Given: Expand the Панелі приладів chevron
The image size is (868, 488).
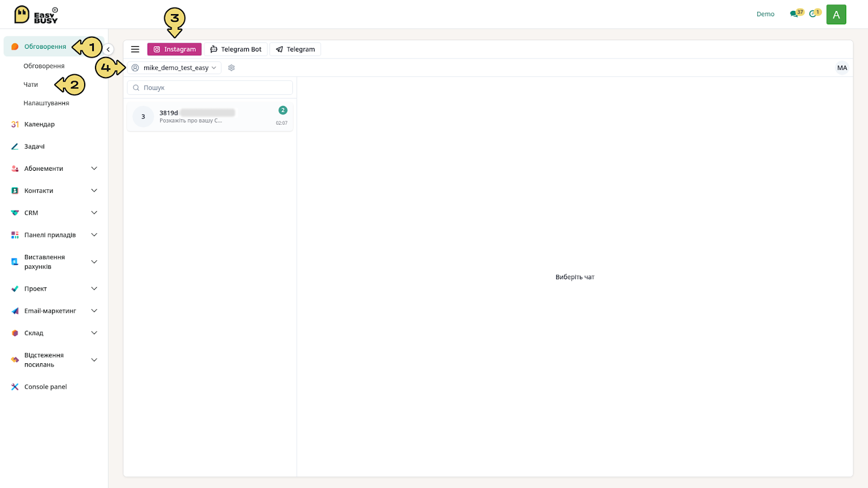Looking at the screenshot, I should click(x=94, y=235).
